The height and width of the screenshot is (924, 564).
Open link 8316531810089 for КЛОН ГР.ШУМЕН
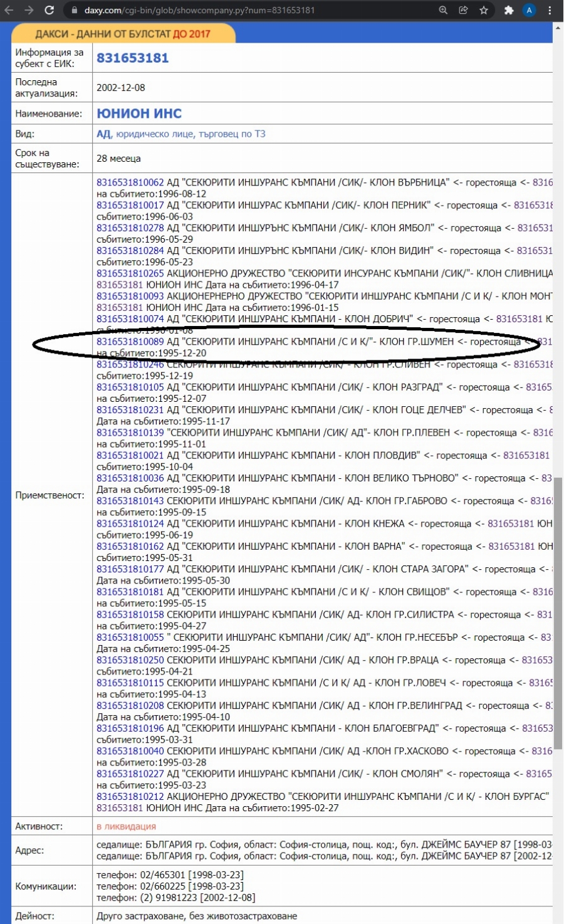tap(130, 342)
